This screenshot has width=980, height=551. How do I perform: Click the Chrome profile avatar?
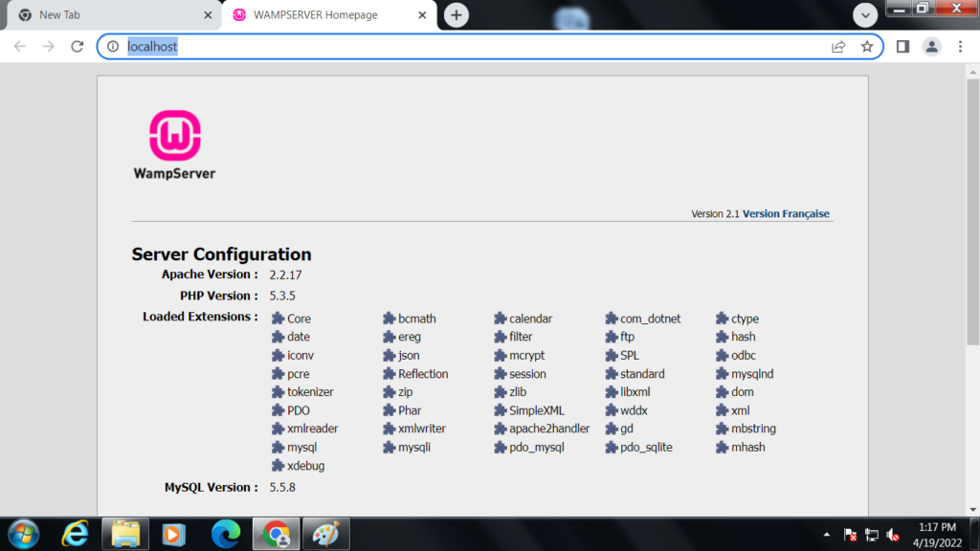[931, 46]
